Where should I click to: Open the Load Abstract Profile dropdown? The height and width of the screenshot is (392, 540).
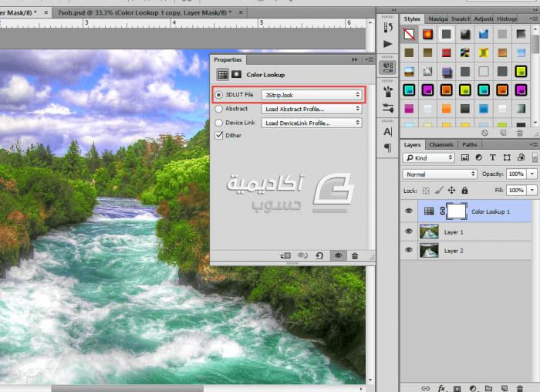click(312, 109)
